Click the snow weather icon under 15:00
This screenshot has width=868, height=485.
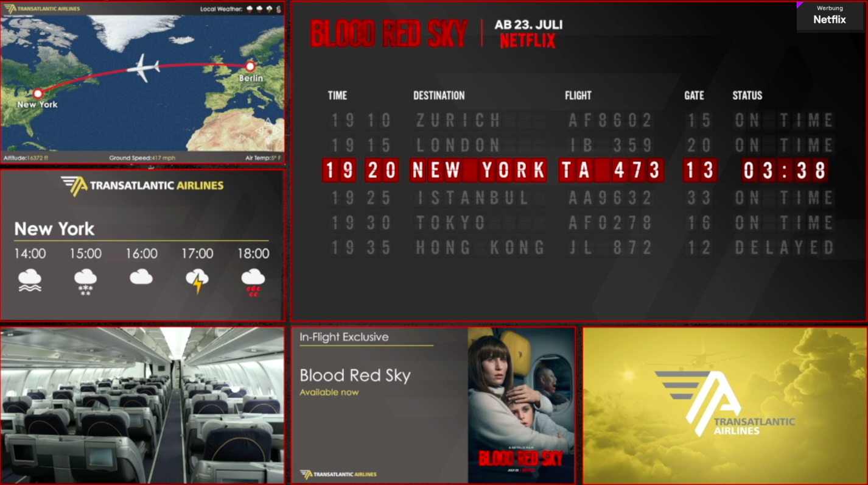pyautogui.click(x=85, y=280)
